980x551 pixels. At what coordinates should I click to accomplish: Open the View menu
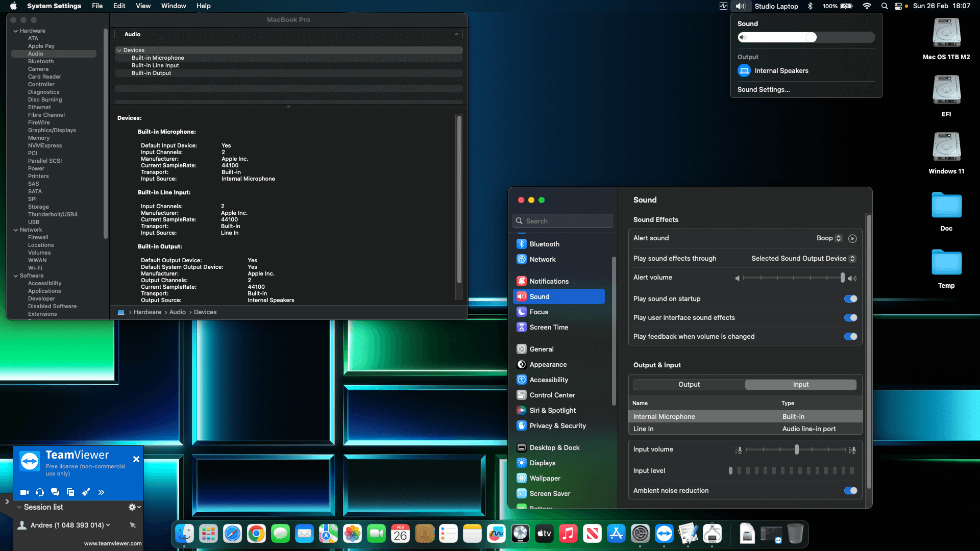pos(143,6)
